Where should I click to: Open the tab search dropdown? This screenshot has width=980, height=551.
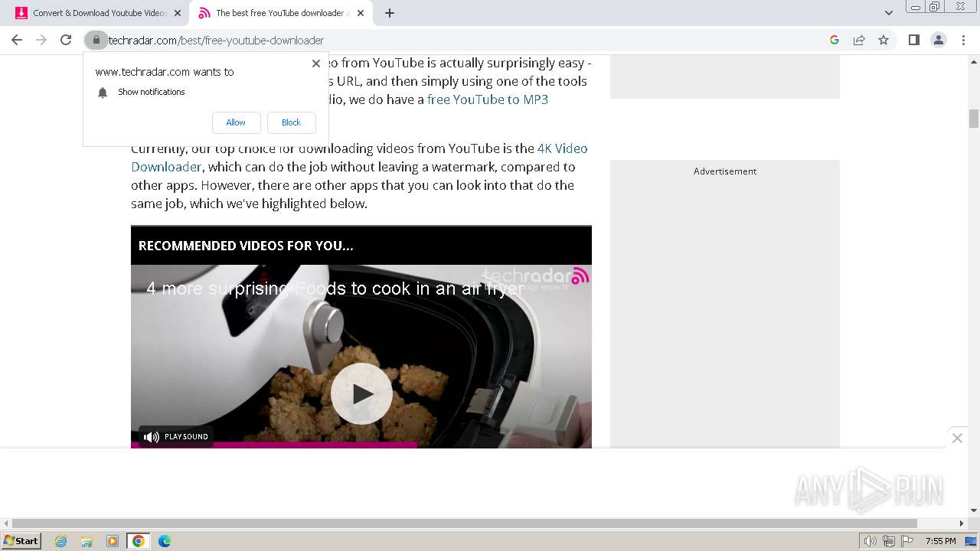[888, 13]
